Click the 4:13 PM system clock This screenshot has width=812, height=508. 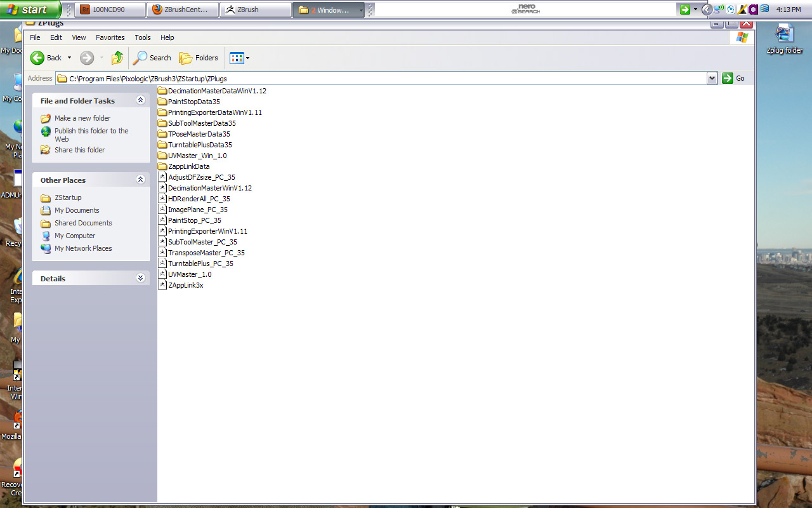pos(789,10)
